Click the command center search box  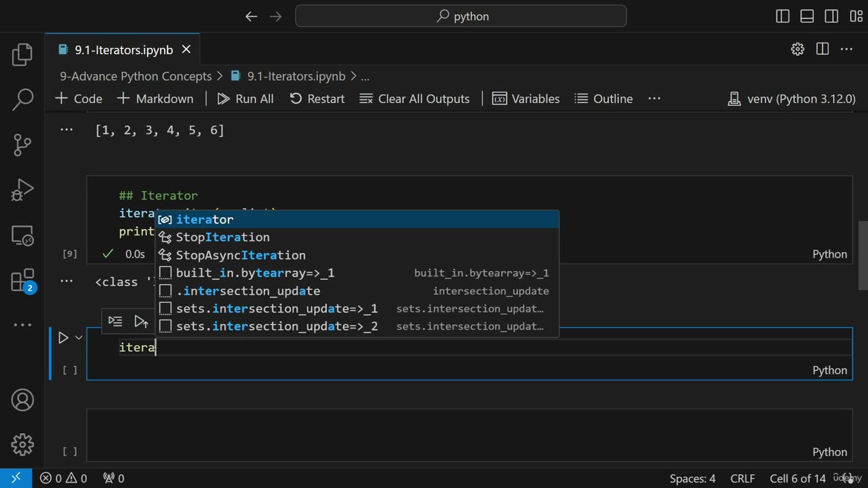461,16
